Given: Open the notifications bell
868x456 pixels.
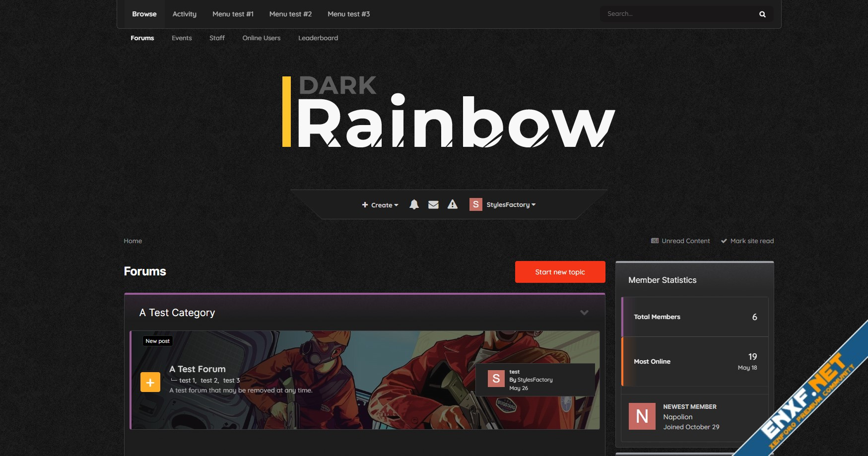Looking at the screenshot, I should (x=414, y=204).
